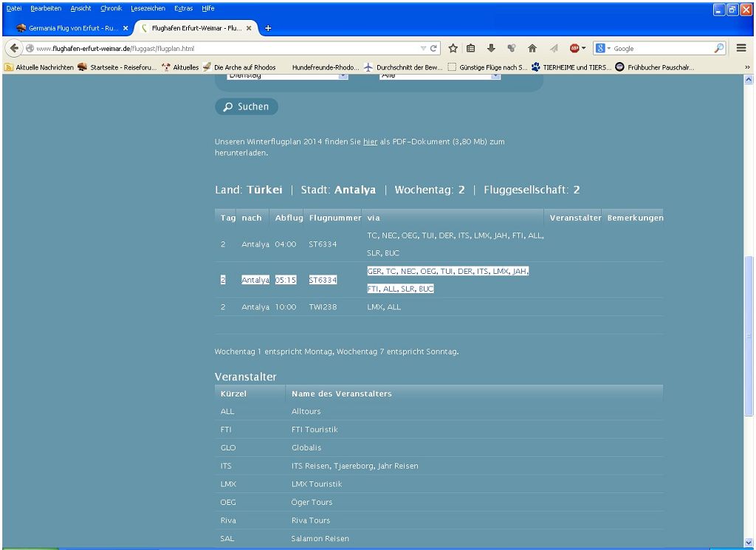The width and height of the screenshot is (756, 550).
Task: Click the search magnifier in Google box
Action: [x=718, y=48]
